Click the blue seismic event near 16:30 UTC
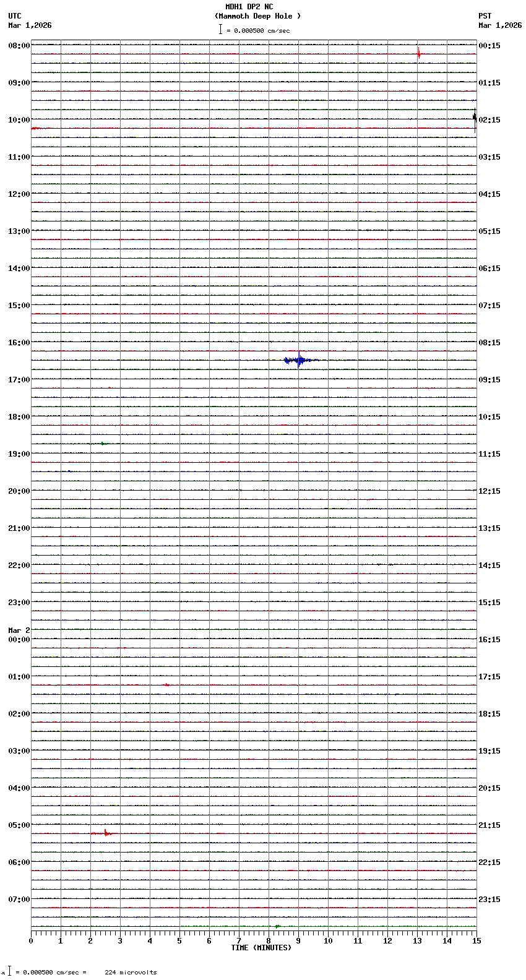 [x=301, y=360]
